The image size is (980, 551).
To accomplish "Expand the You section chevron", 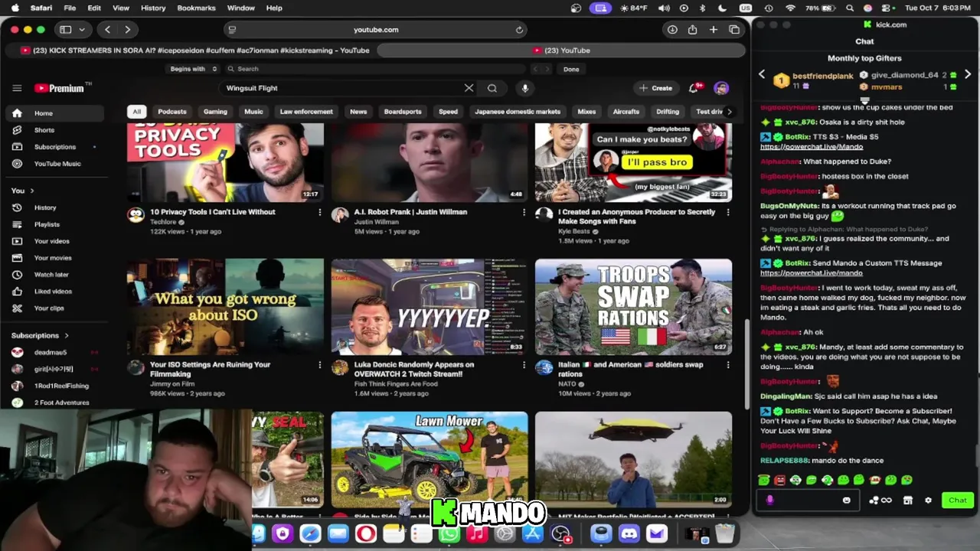I will pyautogui.click(x=31, y=191).
